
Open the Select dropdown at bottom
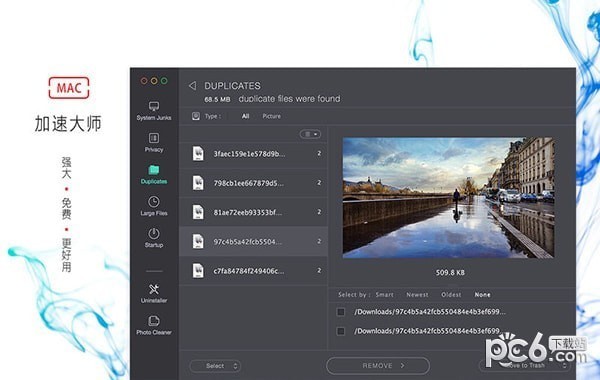(x=215, y=366)
